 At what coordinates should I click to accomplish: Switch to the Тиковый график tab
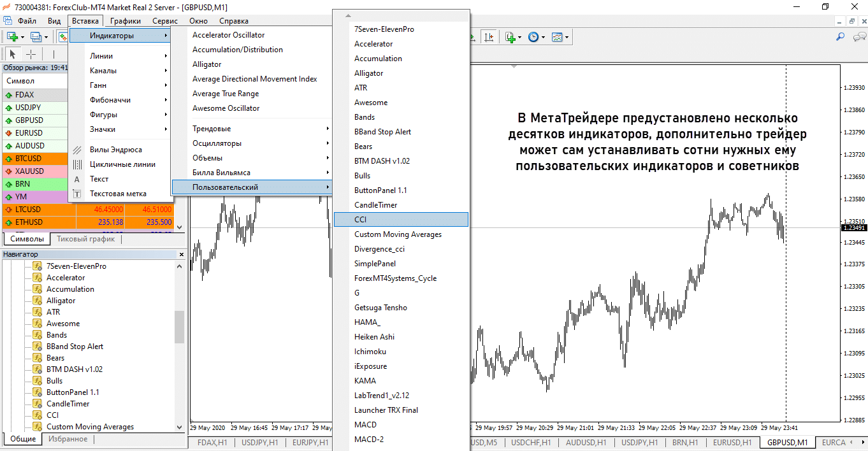click(86, 239)
